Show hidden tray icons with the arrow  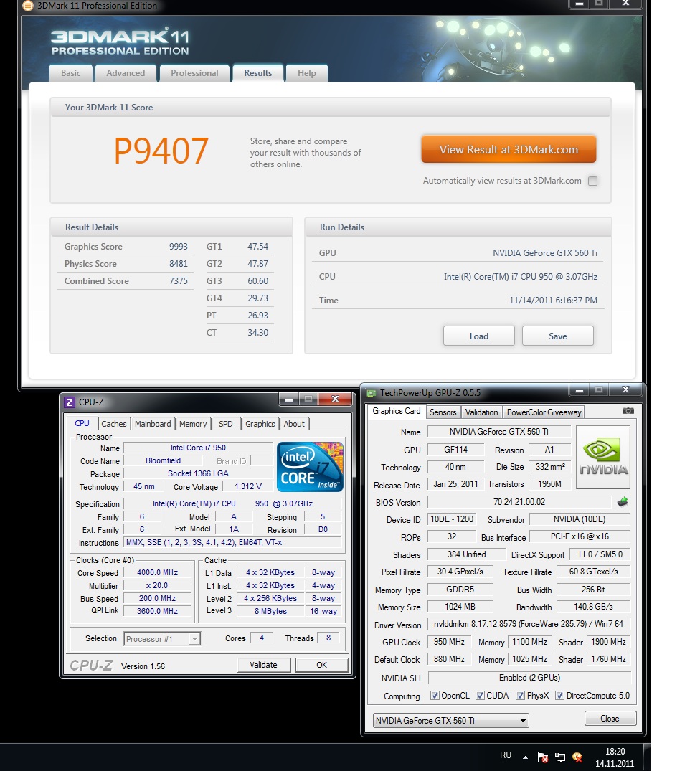tap(525, 757)
